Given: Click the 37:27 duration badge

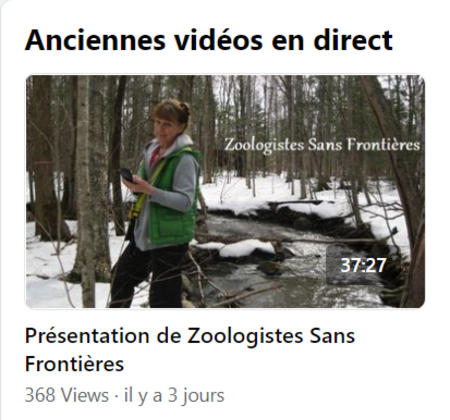Looking at the screenshot, I should pyautogui.click(x=363, y=265).
